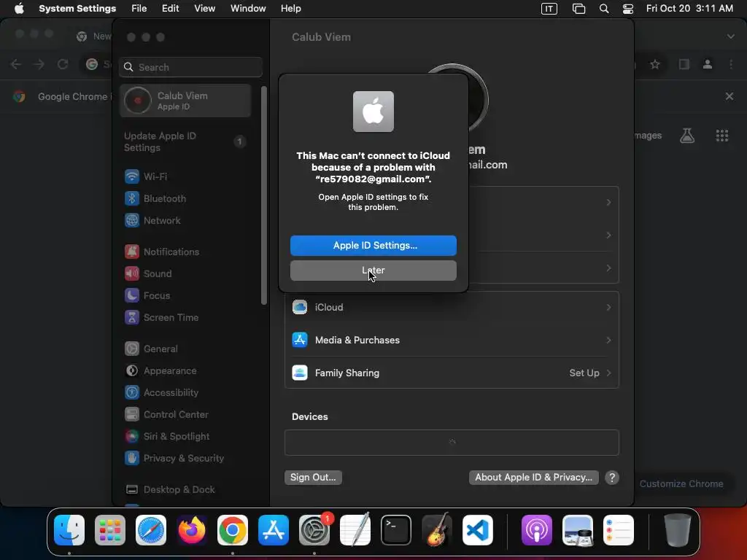
Task: Switch to Google Chrome in the Dock
Action: (x=233, y=530)
